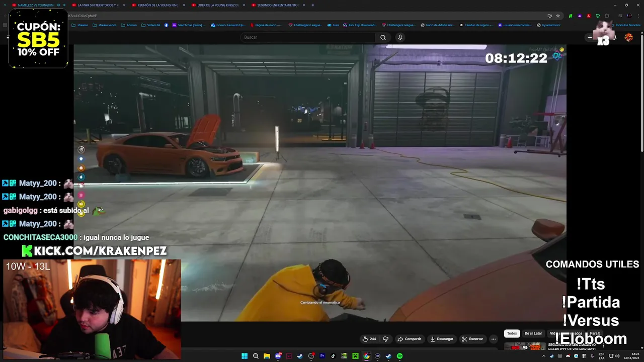Viewport: 644px width, 362px height.
Task: Show hidden system tray icons chevron
Action: point(544,356)
